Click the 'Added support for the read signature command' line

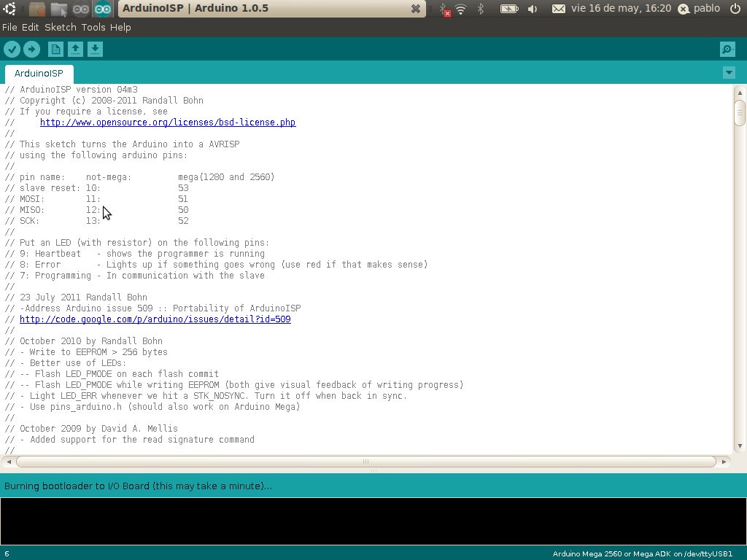pos(130,440)
